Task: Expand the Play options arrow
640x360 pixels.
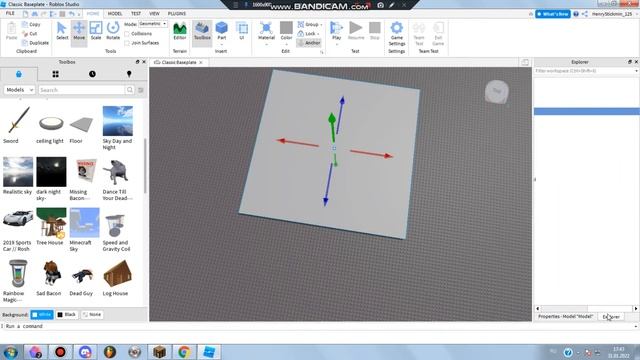Action: pos(336,44)
